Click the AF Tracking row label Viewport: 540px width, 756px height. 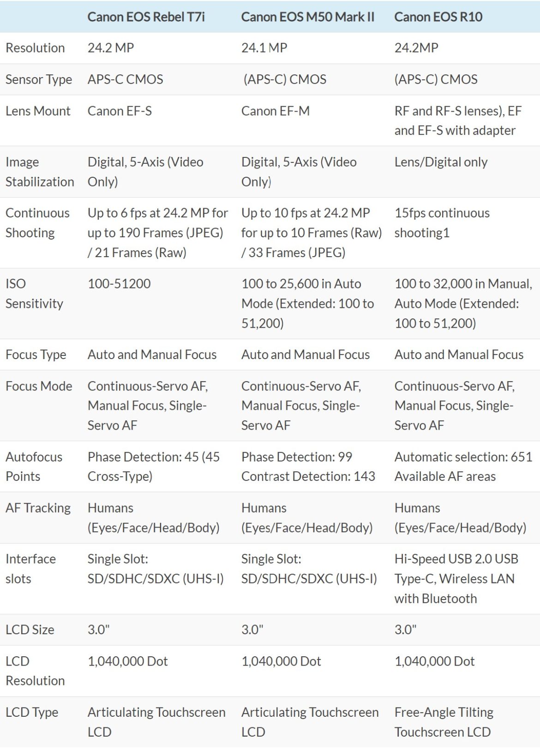(x=38, y=508)
